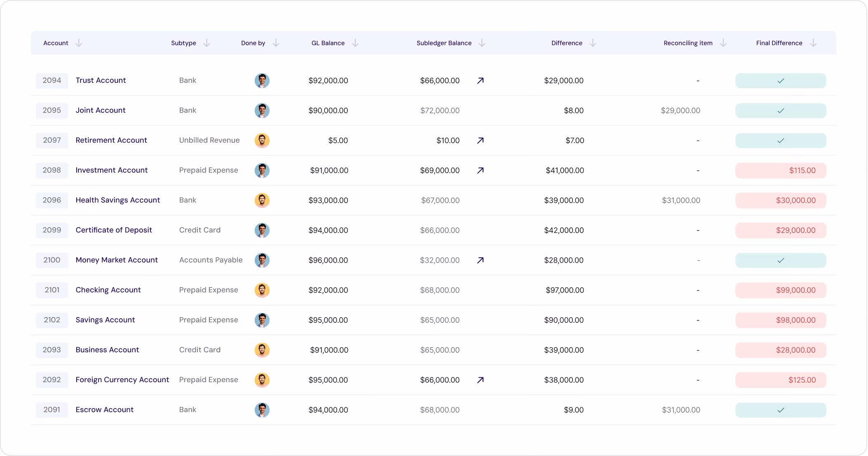
Task: Open Trust Account subledger arrow link
Action: click(480, 81)
